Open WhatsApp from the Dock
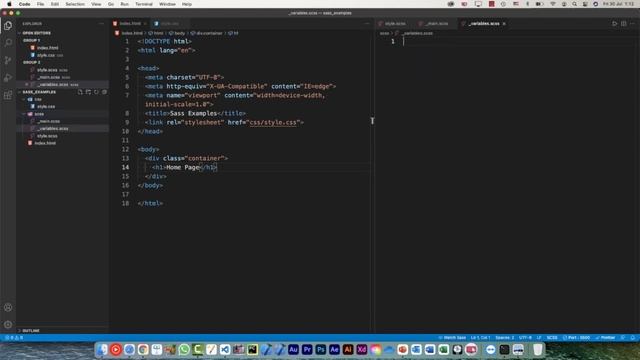This screenshot has width=640, height=360. [x=184, y=349]
